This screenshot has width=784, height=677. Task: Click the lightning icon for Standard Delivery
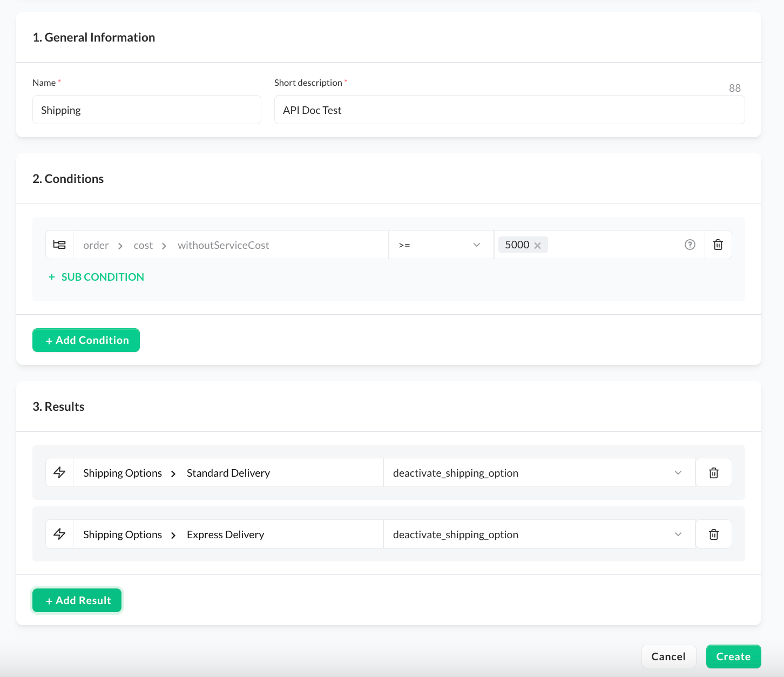pos(59,473)
